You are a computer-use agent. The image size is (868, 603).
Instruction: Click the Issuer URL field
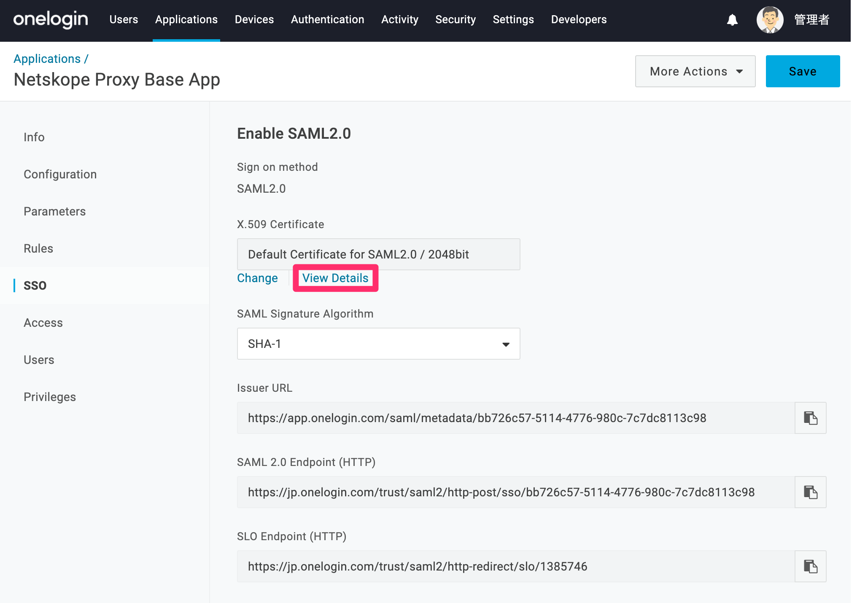pos(516,418)
